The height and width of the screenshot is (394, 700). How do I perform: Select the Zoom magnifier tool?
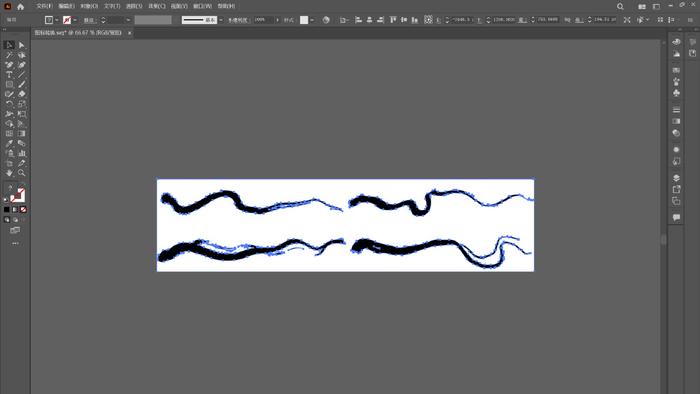21,173
